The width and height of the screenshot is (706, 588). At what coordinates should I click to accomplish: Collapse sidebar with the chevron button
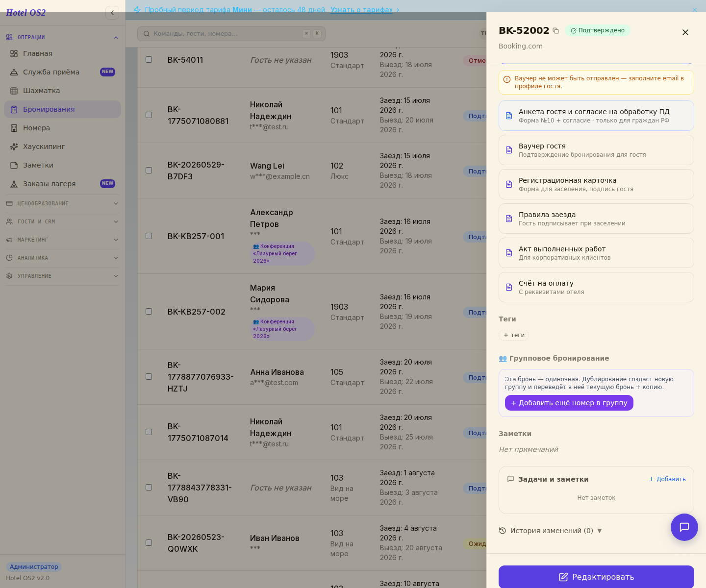pyautogui.click(x=112, y=13)
